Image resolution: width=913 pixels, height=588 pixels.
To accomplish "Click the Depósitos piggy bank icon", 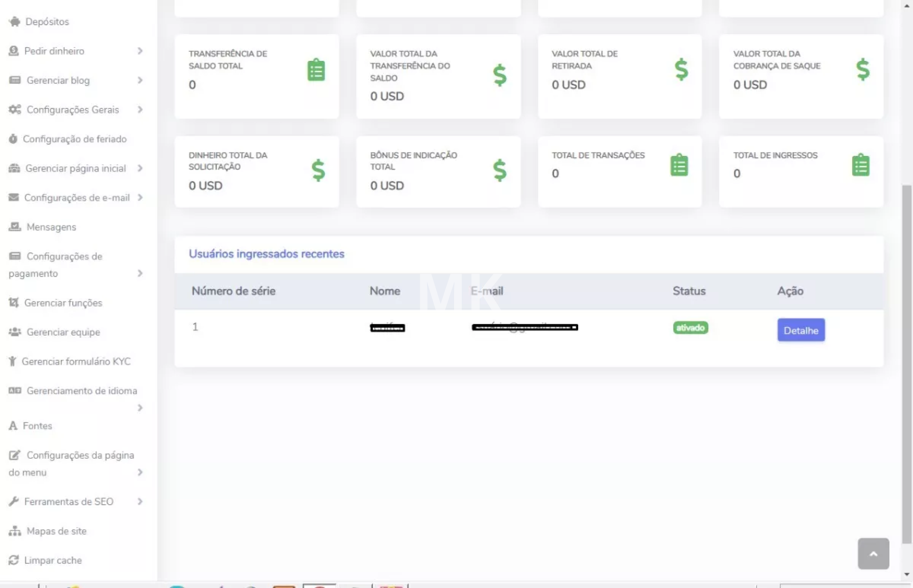I will click(15, 21).
